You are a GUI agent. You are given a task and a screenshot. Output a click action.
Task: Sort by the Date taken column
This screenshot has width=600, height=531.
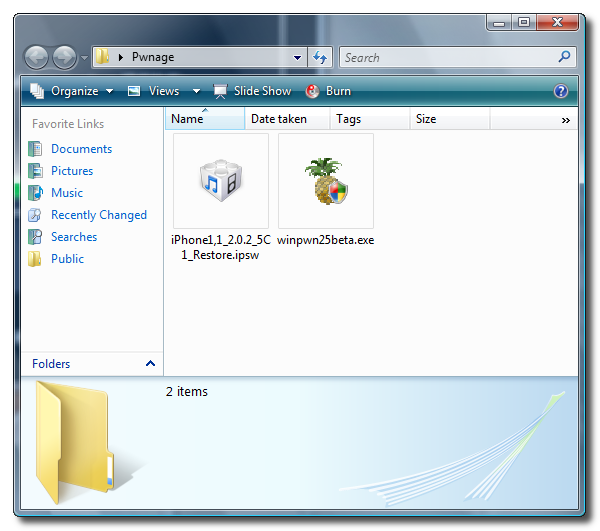287,119
